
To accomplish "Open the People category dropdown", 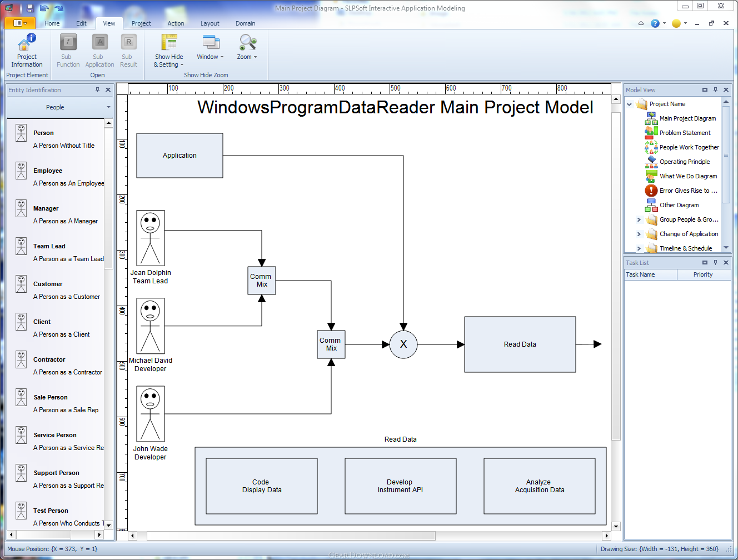I will coord(59,107).
